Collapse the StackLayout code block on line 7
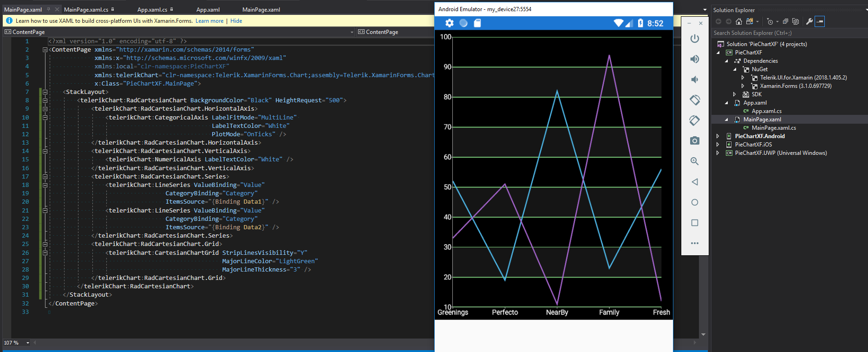868x352 pixels. tap(45, 92)
